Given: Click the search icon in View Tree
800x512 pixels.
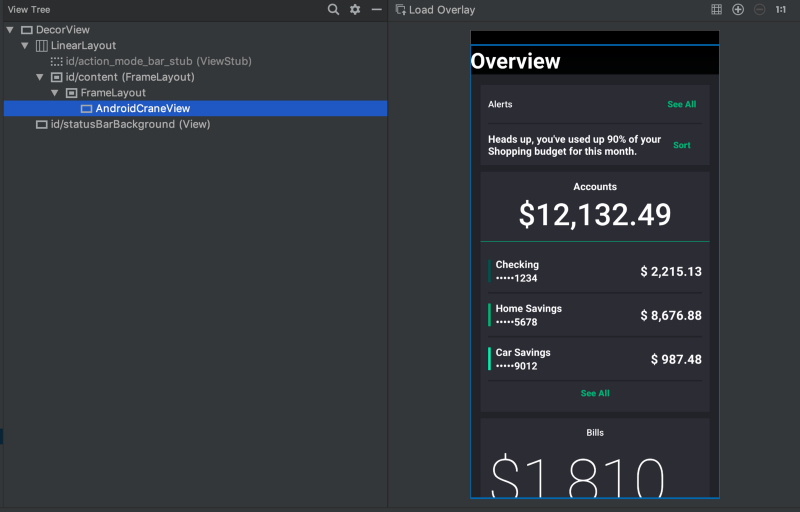Looking at the screenshot, I should pyautogui.click(x=334, y=9).
